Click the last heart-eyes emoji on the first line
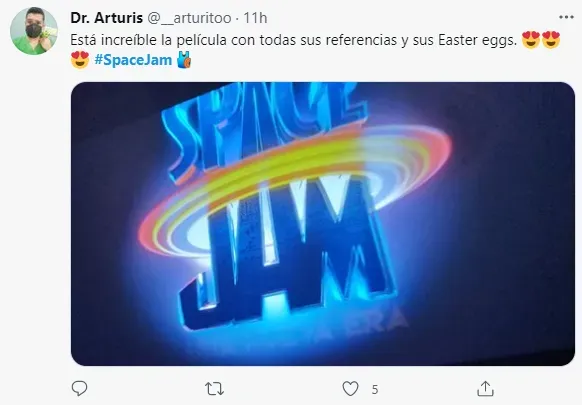This screenshot has height=405, width=582. [551, 40]
